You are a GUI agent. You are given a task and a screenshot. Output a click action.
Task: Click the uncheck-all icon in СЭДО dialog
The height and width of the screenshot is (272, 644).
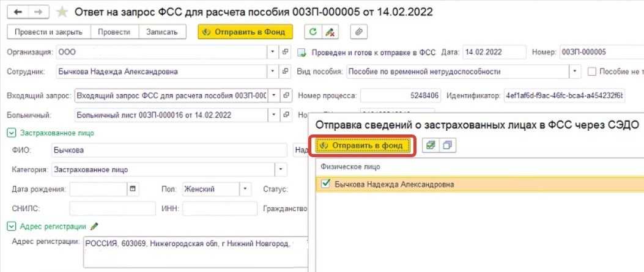[x=448, y=145]
